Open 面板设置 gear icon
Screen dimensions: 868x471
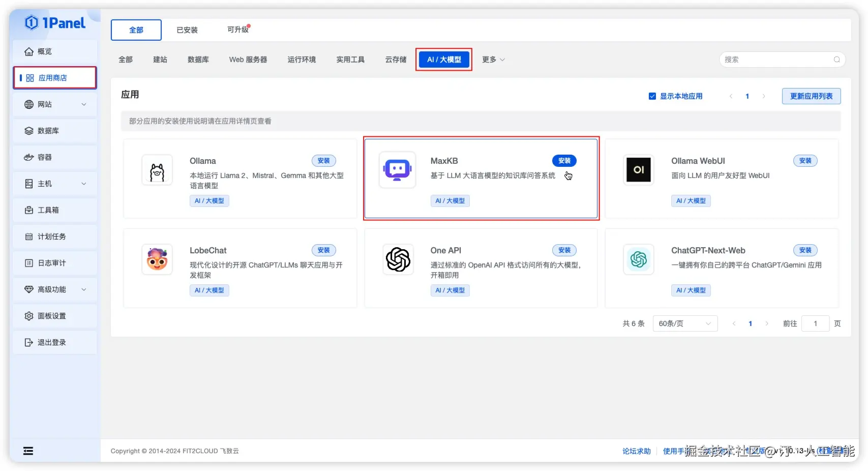point(29,316)
